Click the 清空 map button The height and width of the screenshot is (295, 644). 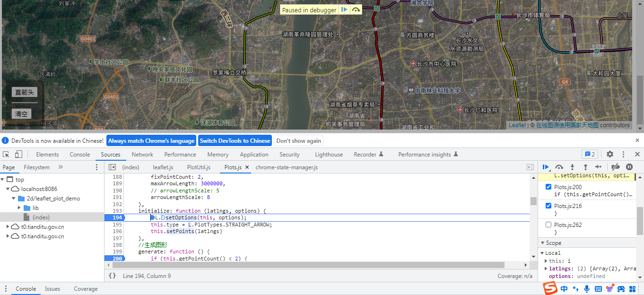coord(22,114)
